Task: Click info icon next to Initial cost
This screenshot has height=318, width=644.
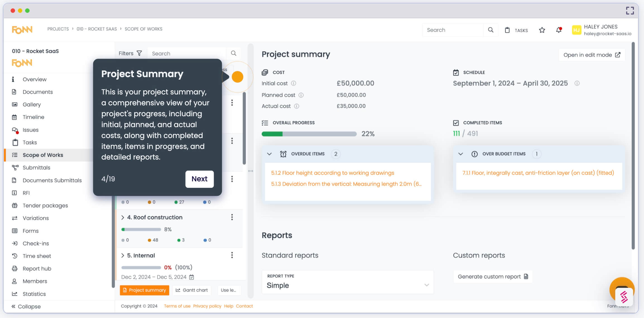Action: click(294, 83)
